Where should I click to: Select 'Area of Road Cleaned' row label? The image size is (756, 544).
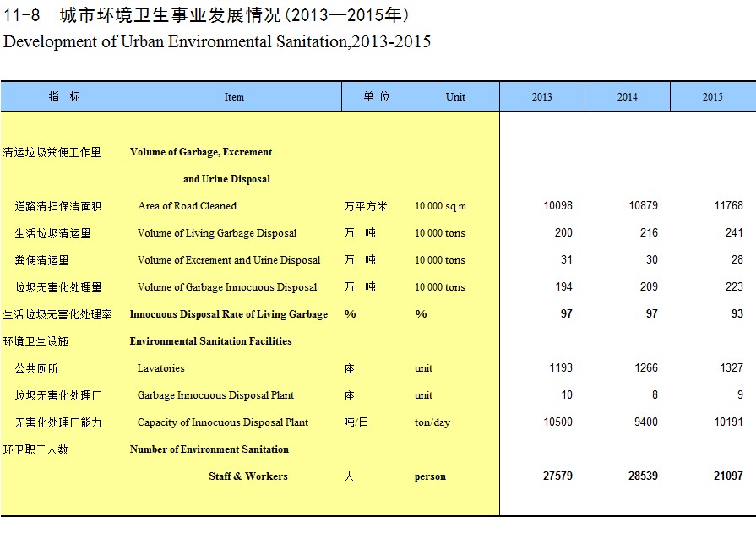[187, 206]
